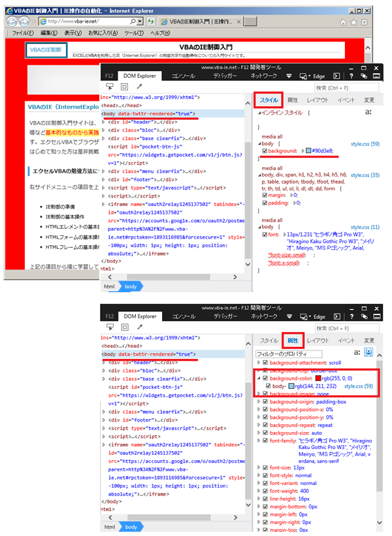Click Internet Explorer forward arrow button
This screenshot has height=536, width=392.
[24, 22]
